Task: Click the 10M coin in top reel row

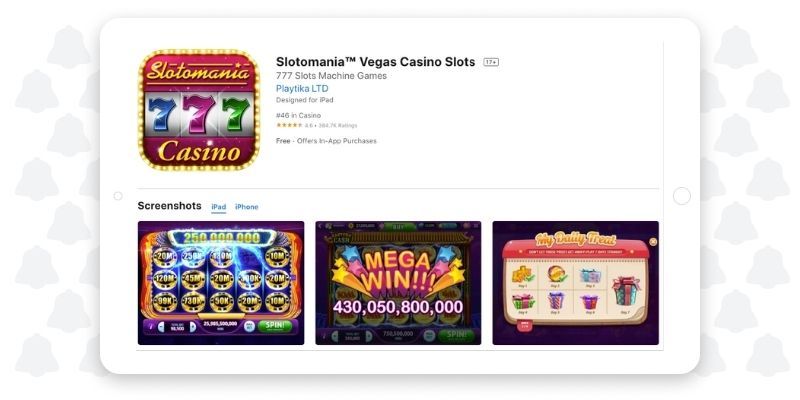Action: pyautogui.click(x=278, y=257)
